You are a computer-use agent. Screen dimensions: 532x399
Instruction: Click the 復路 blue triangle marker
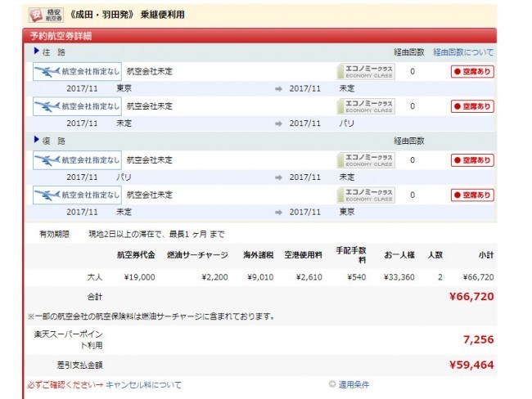[x=37, y=140]
